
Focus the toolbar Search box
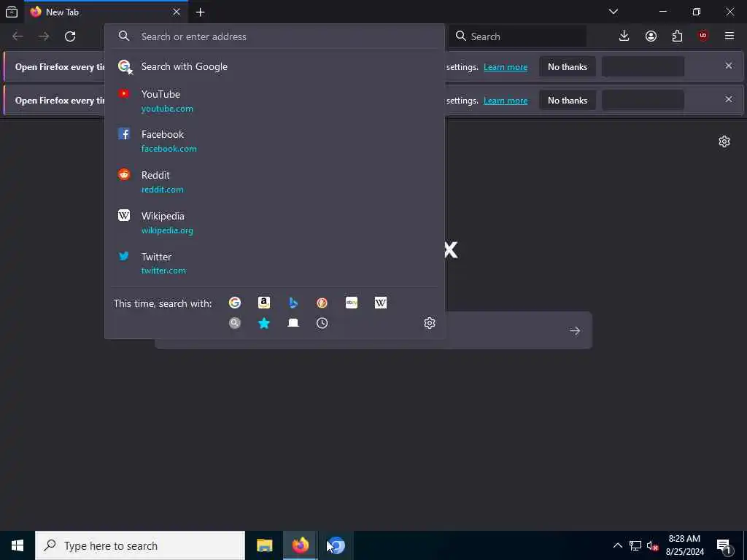[x=518, y=36]
